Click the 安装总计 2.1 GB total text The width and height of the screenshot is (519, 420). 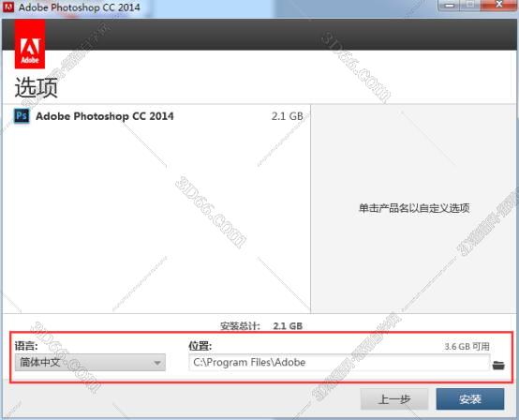[261, 326]
